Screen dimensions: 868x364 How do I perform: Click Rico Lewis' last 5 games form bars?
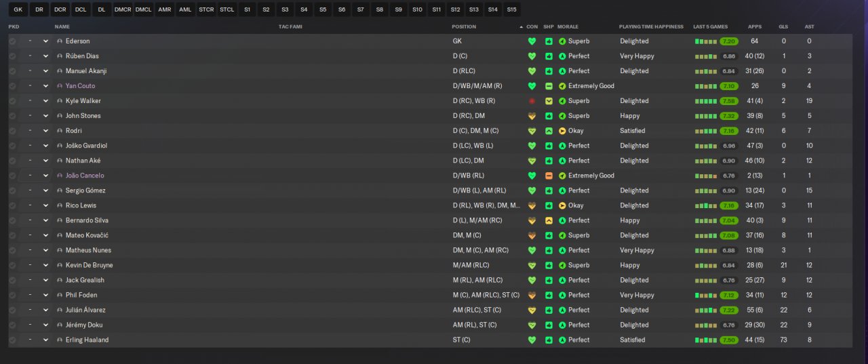(x=706, y=205)
